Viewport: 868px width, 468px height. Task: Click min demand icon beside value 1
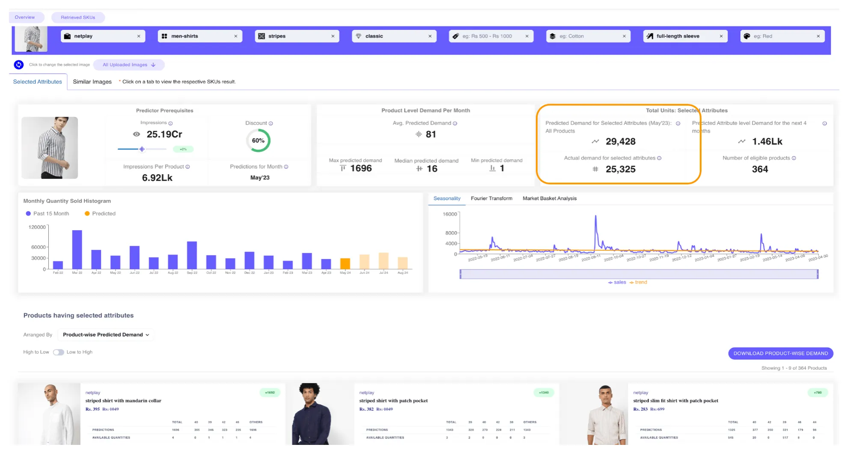click(492, 168)
